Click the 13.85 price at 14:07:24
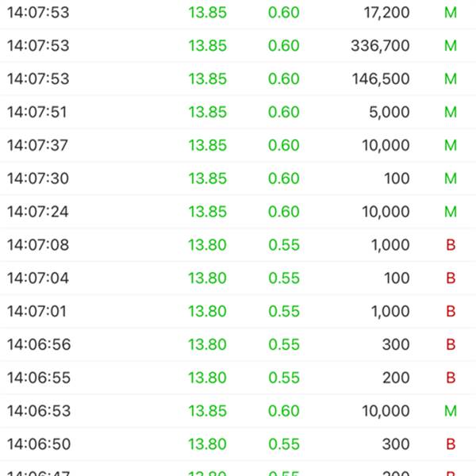This screenshot has width=476, height=476. (x=207, y=213)
